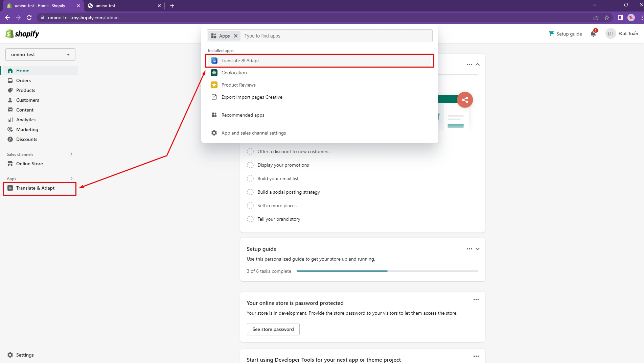The width and height of the screenshot is (644, 363).
Task: Bookmark this page with the star icon
Action: pyautogui.click(x=607, y=18)
